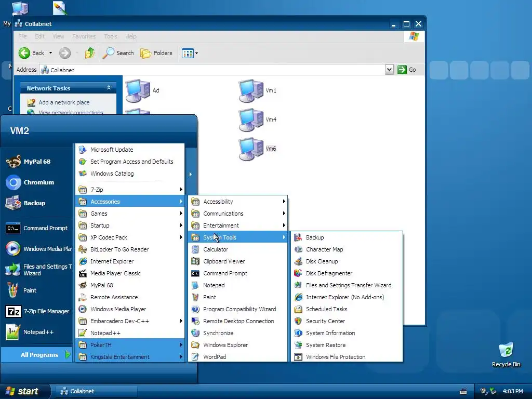This screenshot has height=399, width=532.
Task: Launch Command Prompt in Accessories submenu
Action: coord(237,273)
